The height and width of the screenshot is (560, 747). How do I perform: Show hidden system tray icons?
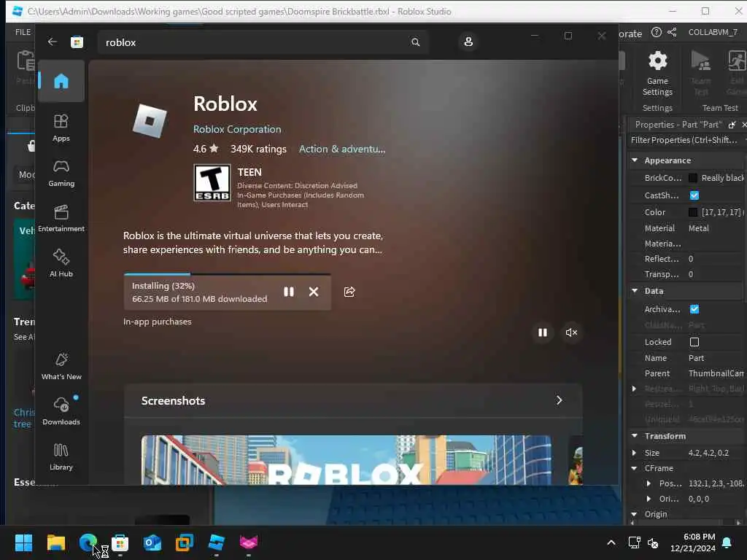[611, 542]
